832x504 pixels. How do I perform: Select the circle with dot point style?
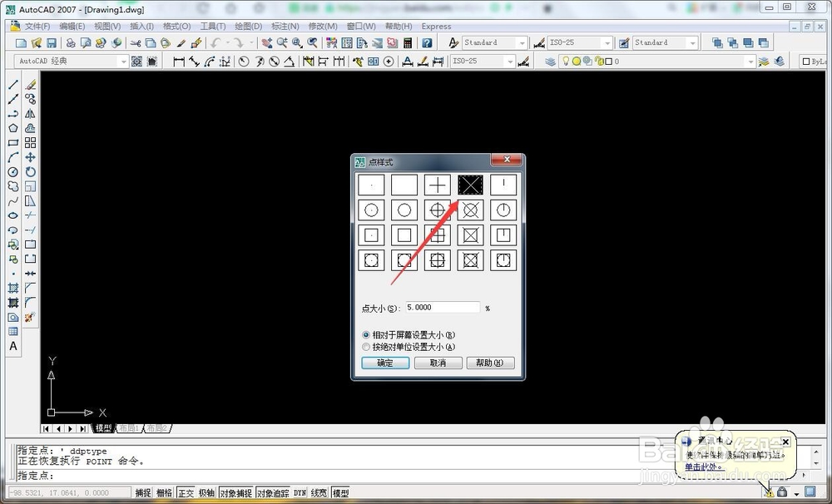(x=371, y=210)
